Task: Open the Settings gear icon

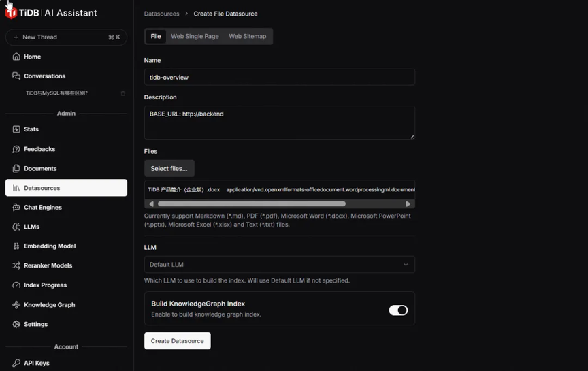Action: pyautogui.click(x=16, y=324)
